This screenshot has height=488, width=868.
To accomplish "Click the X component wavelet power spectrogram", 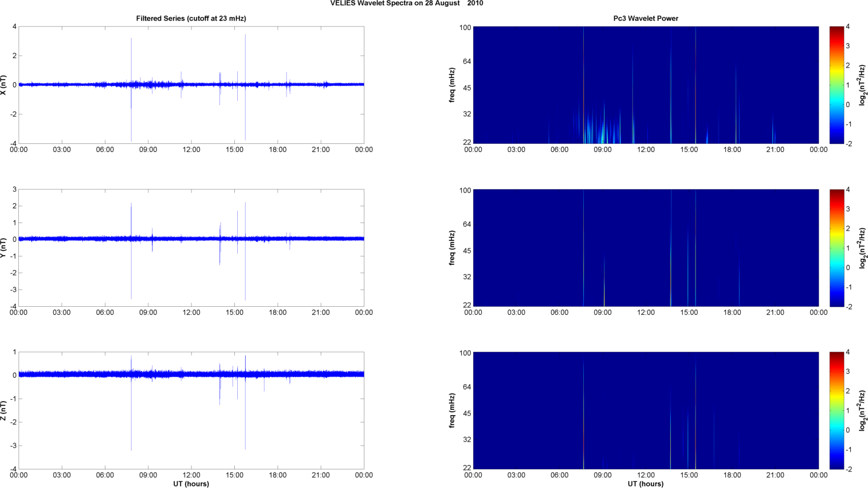I will (646, 85).
